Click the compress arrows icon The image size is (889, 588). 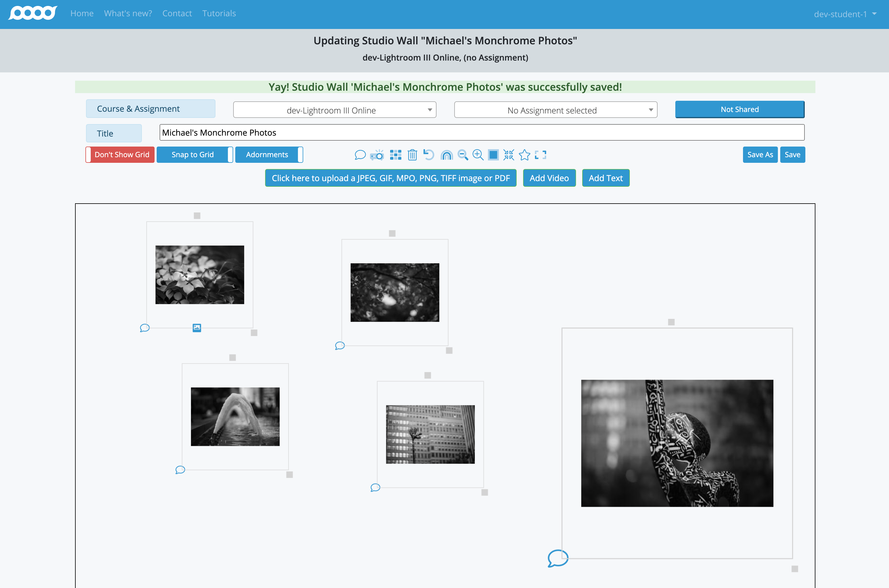[509, 155]
